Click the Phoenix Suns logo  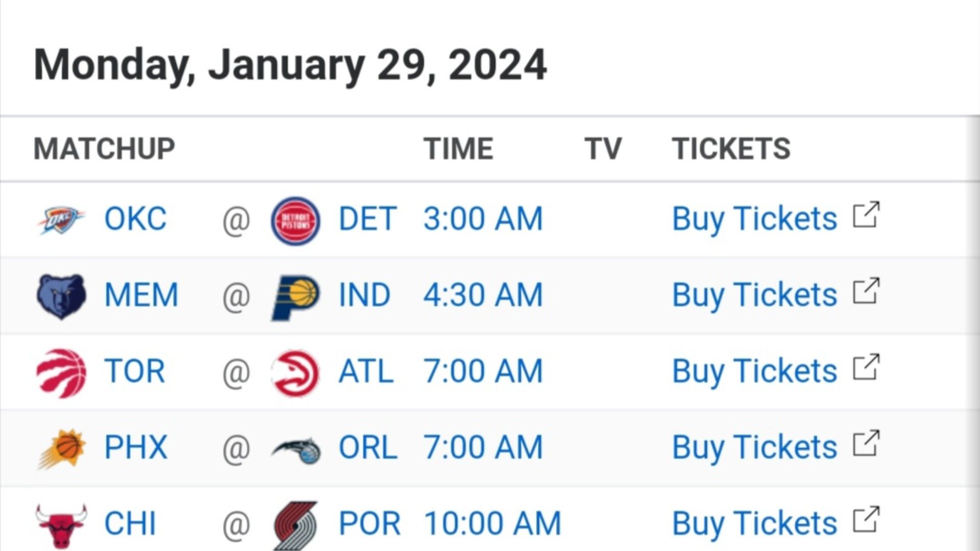(x=61, y=449)
